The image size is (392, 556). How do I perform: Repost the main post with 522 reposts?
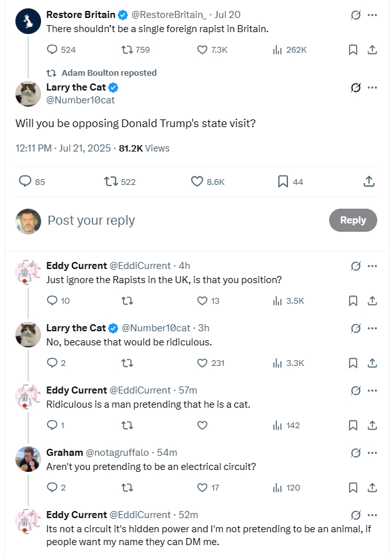tap(110, 182)
